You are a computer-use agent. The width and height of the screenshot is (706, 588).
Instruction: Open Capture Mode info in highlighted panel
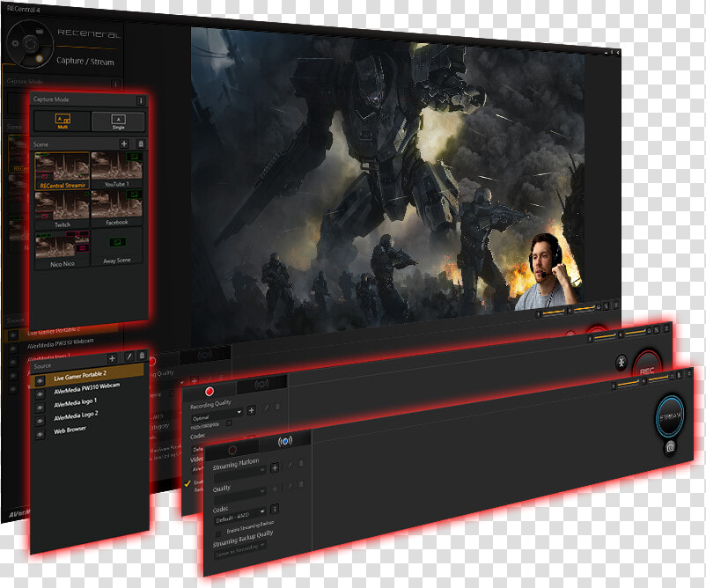[141, 101]
